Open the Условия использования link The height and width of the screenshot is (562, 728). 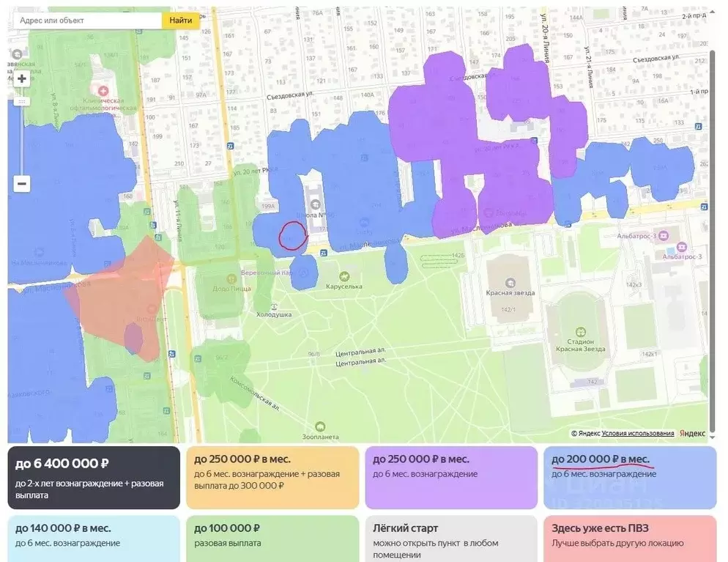(639, 434)
